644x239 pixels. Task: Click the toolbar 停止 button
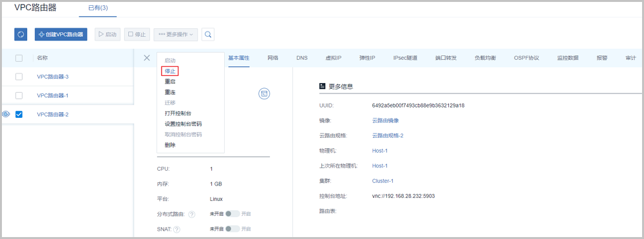tap(137, 35)
